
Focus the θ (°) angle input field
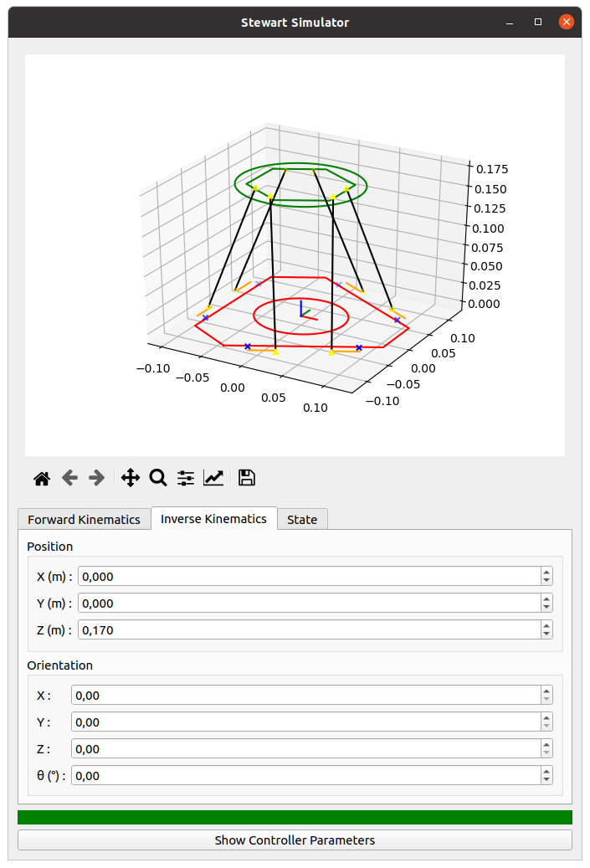tap(306, 775)
